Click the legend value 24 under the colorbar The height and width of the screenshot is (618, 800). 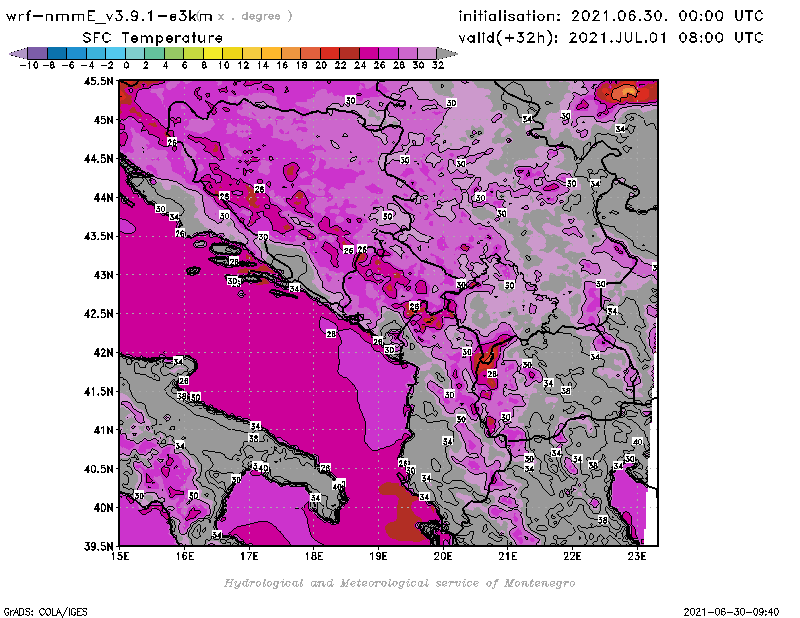[360, 65]
